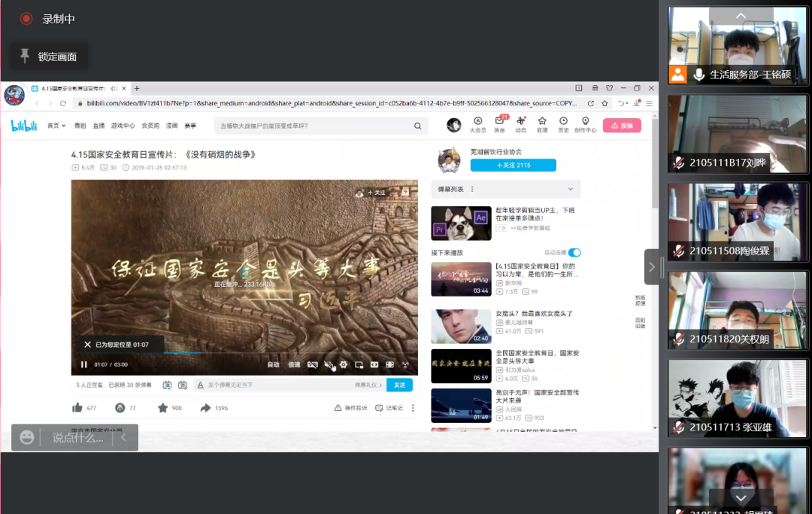Open 游戏中心 in the navigation

coord(123,126)
